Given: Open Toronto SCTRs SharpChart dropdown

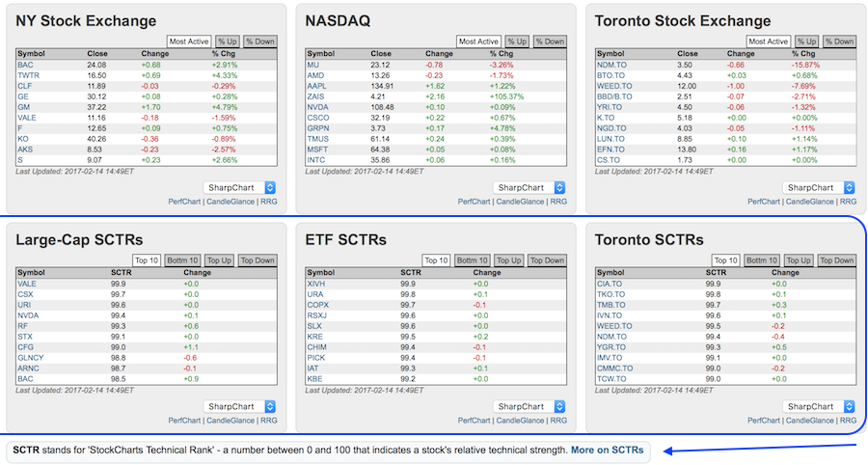Looking at the screenshot, I should [x=818, y=406].
